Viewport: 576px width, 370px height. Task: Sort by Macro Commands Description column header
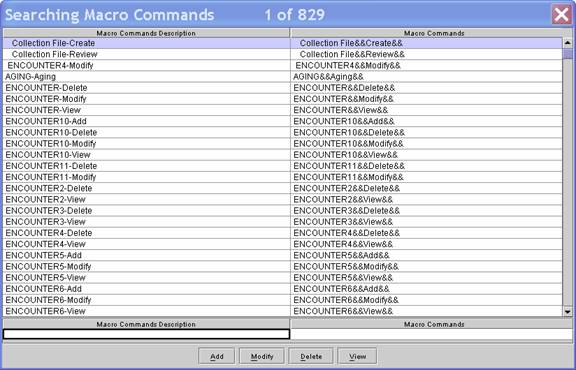click(x=146, y=33)
